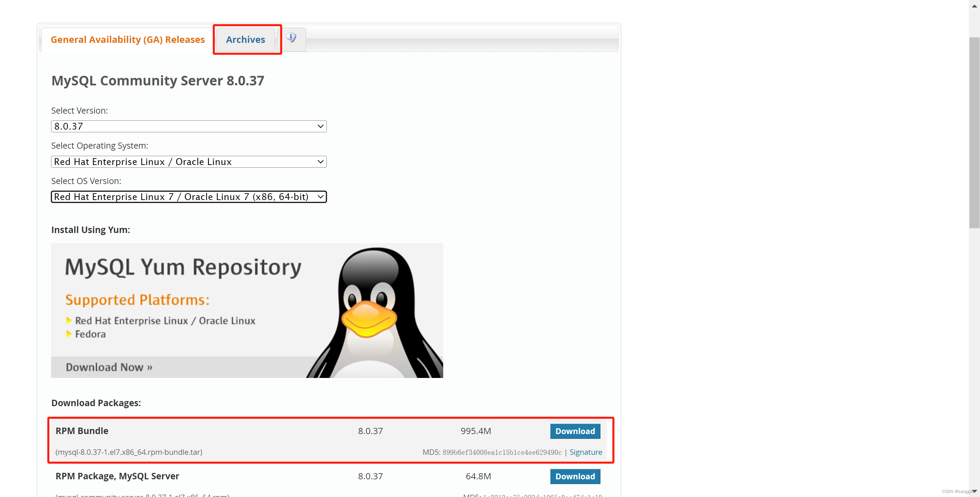Open the General Availability (GA) Releases tab
The image size is (980, 497).
coord(127,39)
